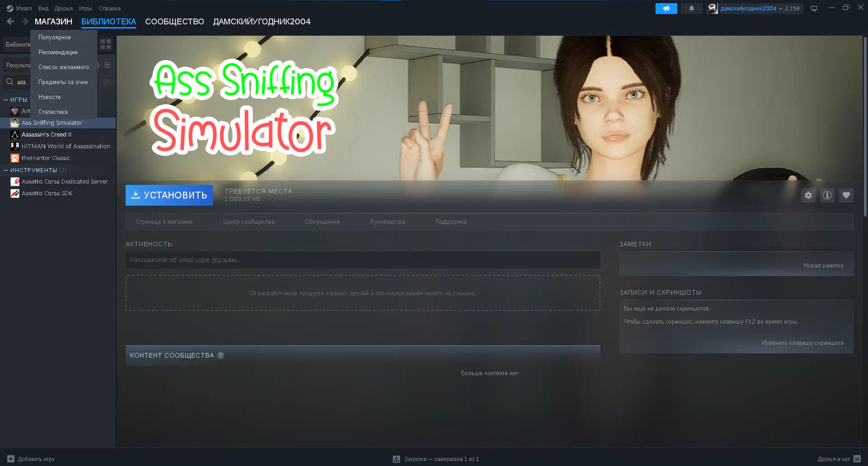
Task: Collapse the ИГРЫ category
Action: [6, 99]
